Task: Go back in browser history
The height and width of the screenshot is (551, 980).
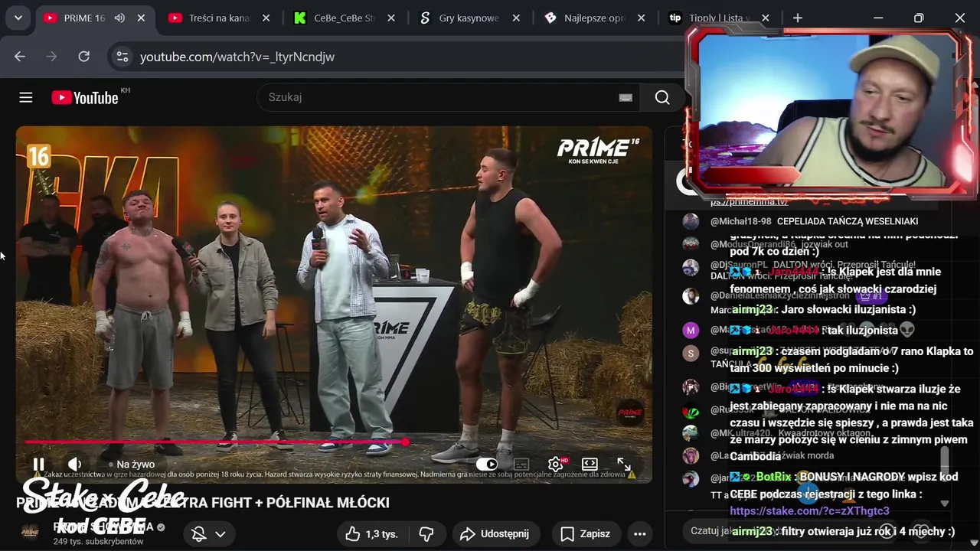Action: coord(20,57)
